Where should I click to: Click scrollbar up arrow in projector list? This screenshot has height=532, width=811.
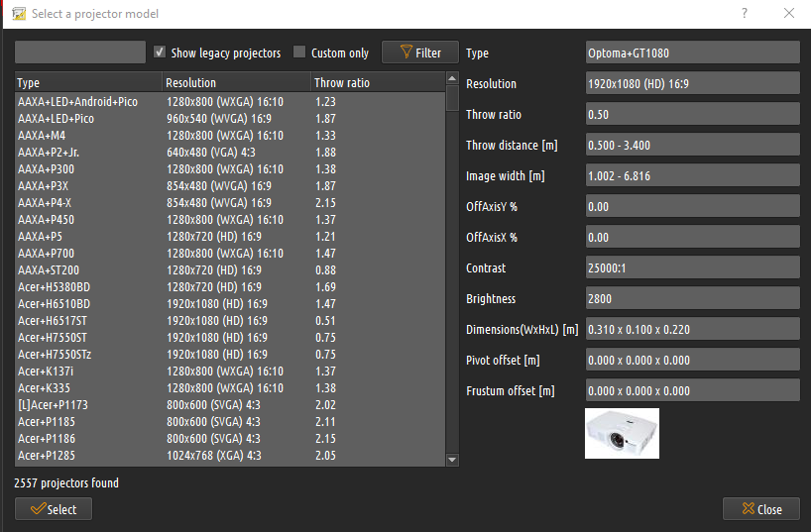(x=452, y=79)
